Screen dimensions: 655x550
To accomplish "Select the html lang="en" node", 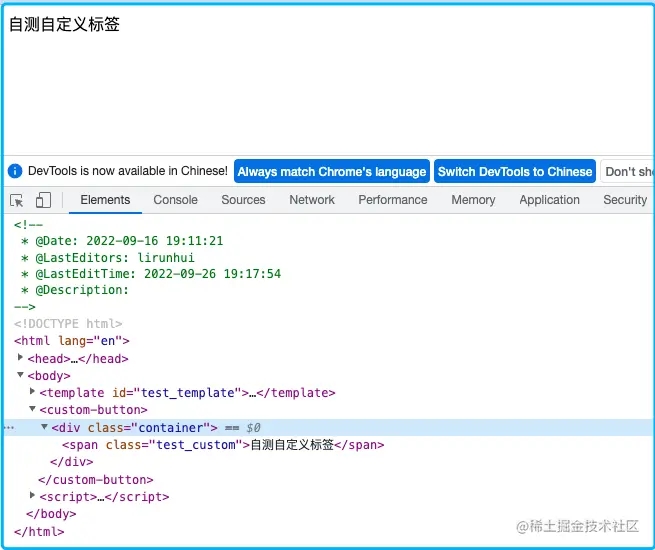I will click(72, 341).
